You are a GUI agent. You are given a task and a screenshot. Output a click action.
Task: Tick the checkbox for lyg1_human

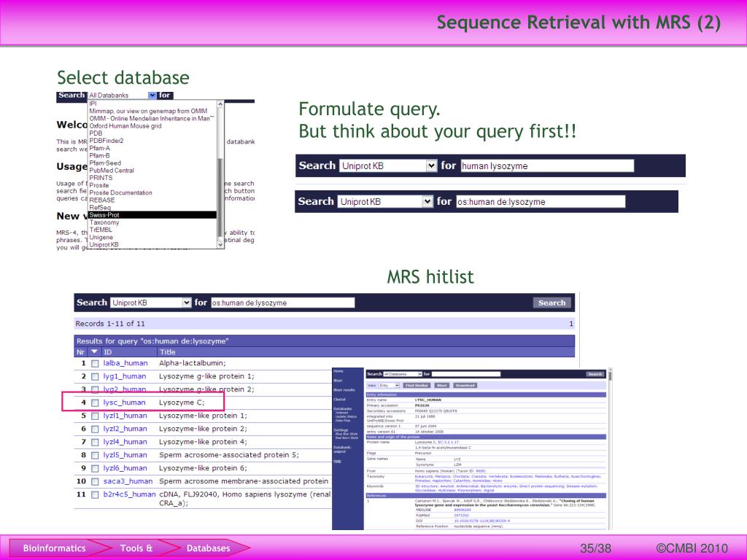[95, 377]
